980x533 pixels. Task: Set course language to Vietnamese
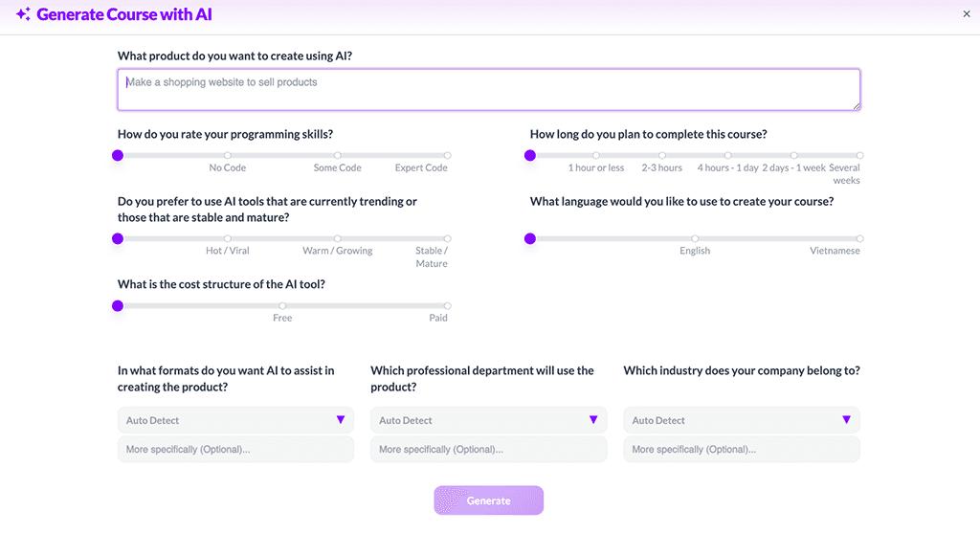pyautogui.click(x=859, y=238)
